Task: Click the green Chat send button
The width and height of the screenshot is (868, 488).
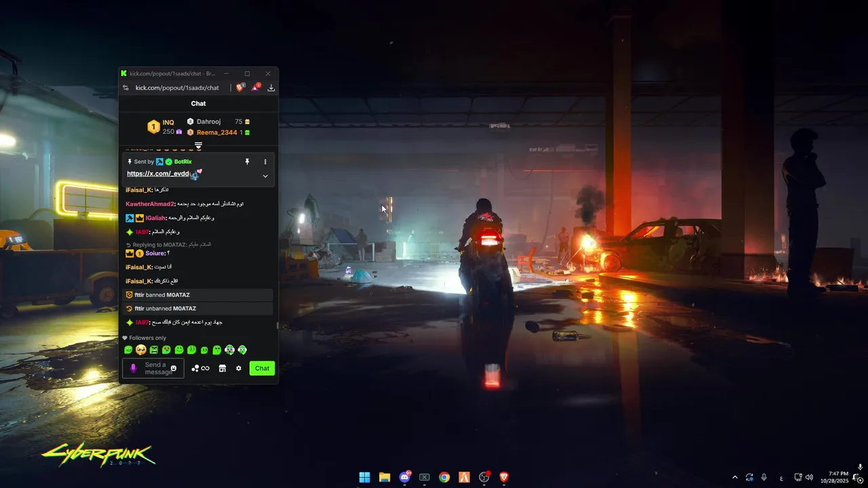Action: click(x=262, y=368)
